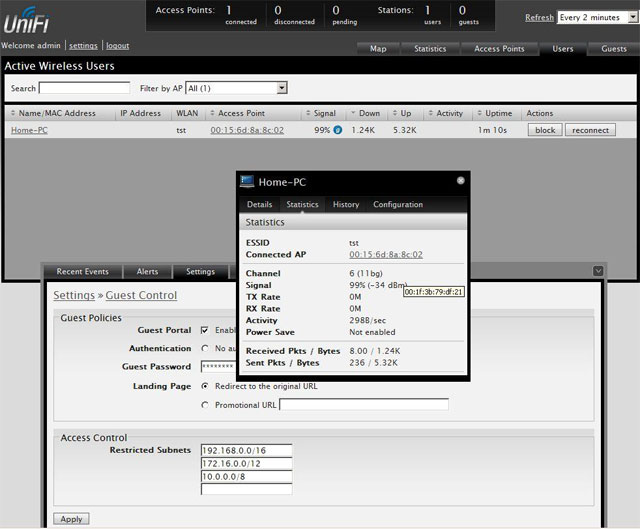Click the Home-PC computer icon in popup
Viewport: 640px width, 529px height.
247,181
